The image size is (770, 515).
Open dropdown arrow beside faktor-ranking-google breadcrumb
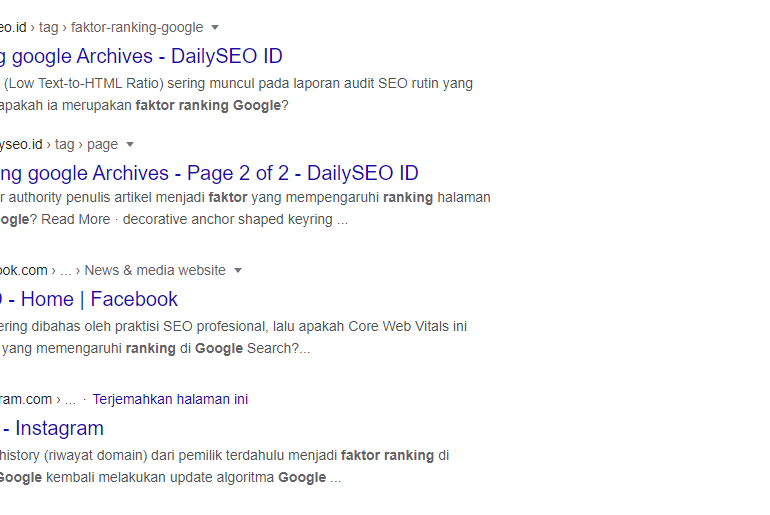pos(215,27)
